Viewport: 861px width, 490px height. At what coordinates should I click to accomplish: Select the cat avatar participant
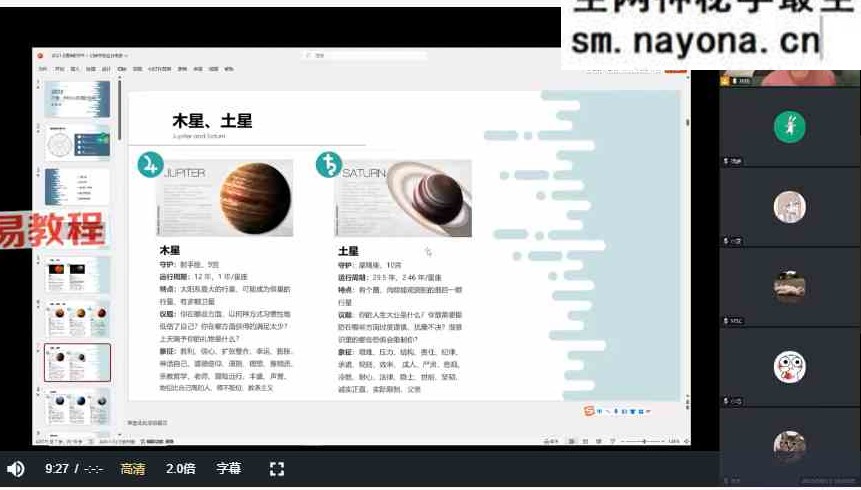790,446
